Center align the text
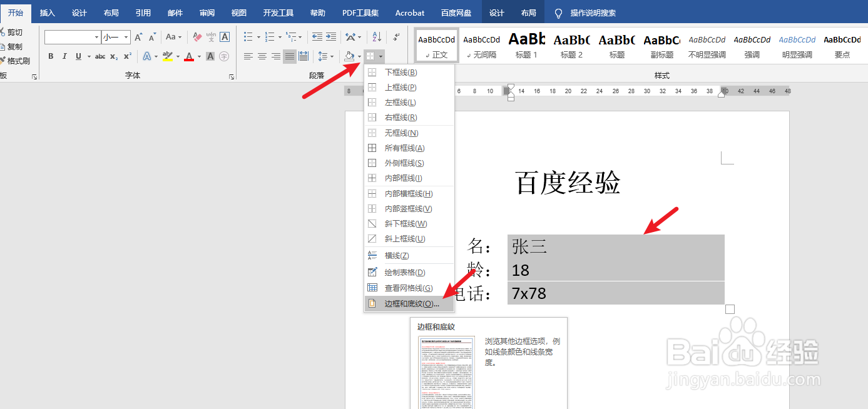Viewport: 868px width, 409px height. click(x=262, y=56)
